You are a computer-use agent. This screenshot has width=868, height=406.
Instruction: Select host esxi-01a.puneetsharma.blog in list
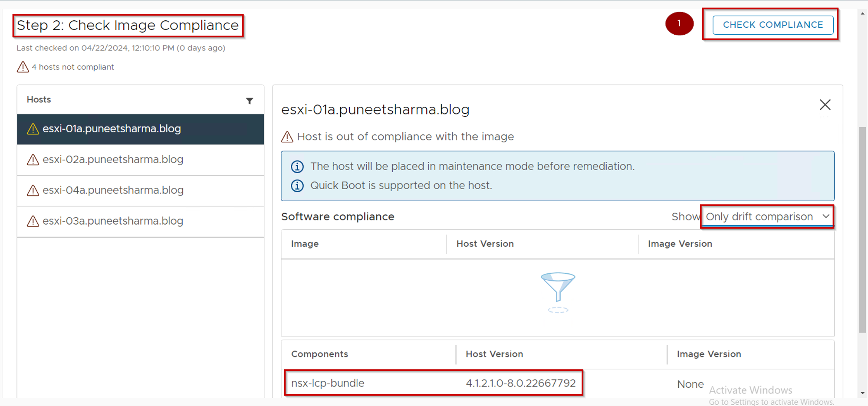point(112,129)
